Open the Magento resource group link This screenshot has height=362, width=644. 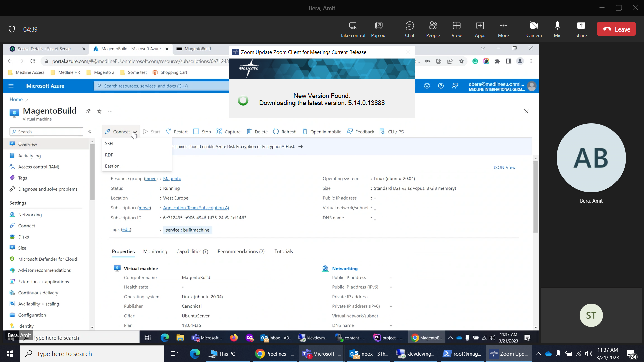(x=172, y=179)
